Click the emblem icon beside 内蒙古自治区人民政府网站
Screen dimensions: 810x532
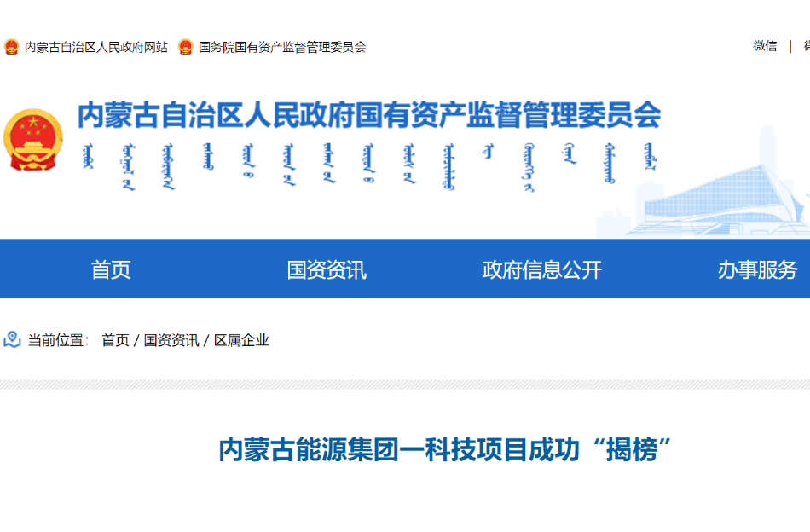[11, 47]
